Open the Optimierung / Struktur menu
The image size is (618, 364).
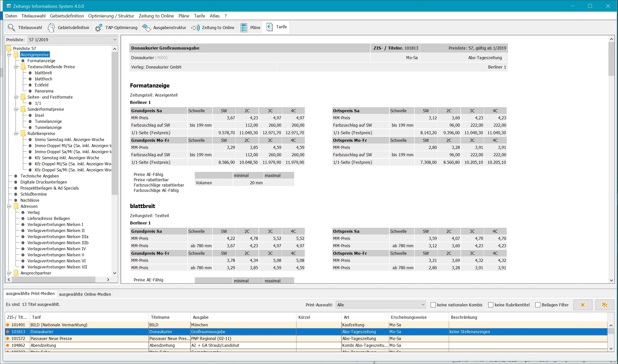(x=111, y=16)
